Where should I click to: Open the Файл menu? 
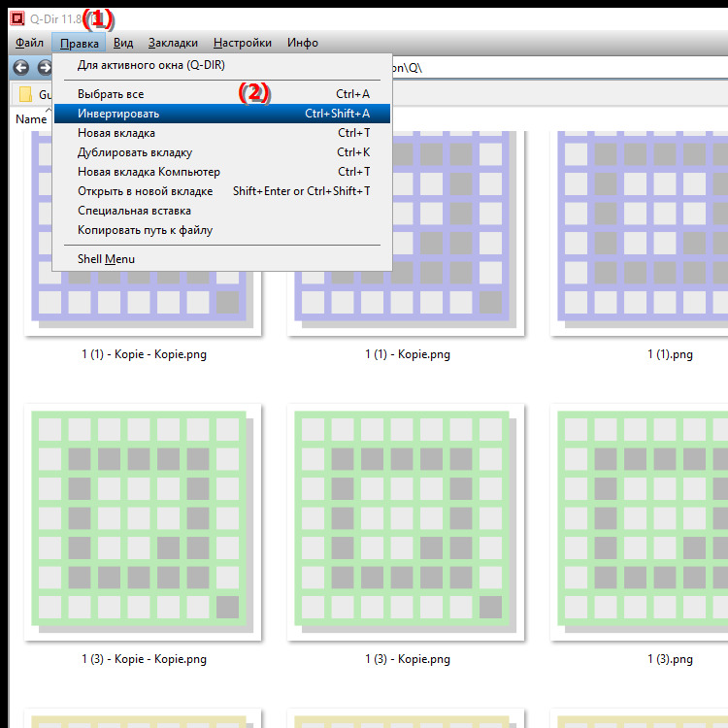(29, 43)
